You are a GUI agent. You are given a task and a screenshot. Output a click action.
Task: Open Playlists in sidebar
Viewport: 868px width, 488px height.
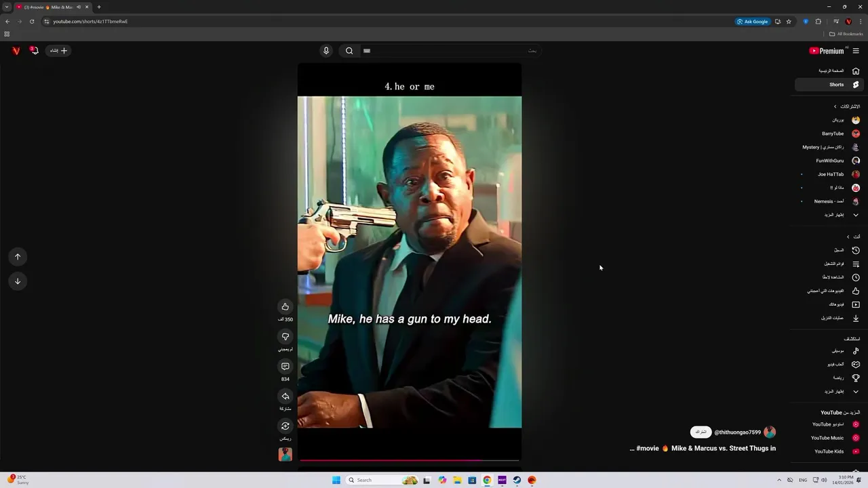pos(829,264)
